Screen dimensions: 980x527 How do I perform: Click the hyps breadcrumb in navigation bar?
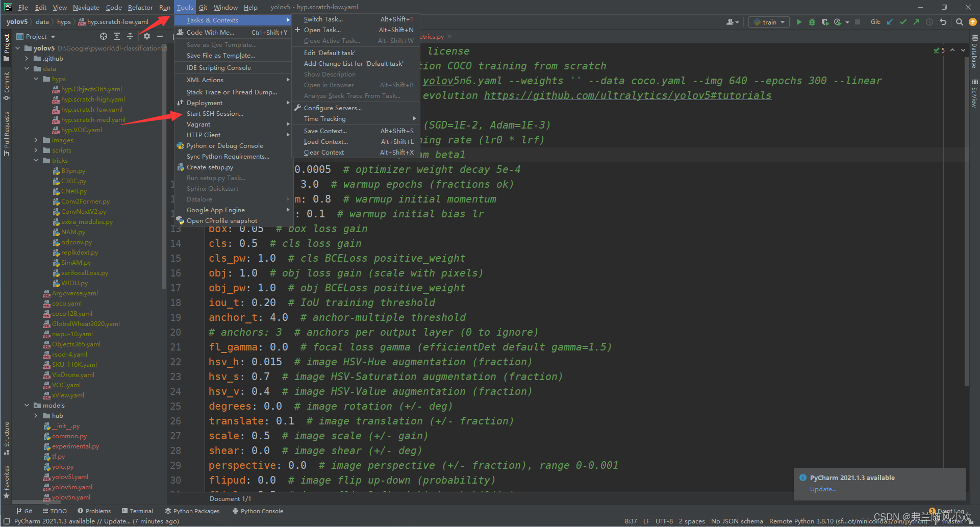point(64,21)
